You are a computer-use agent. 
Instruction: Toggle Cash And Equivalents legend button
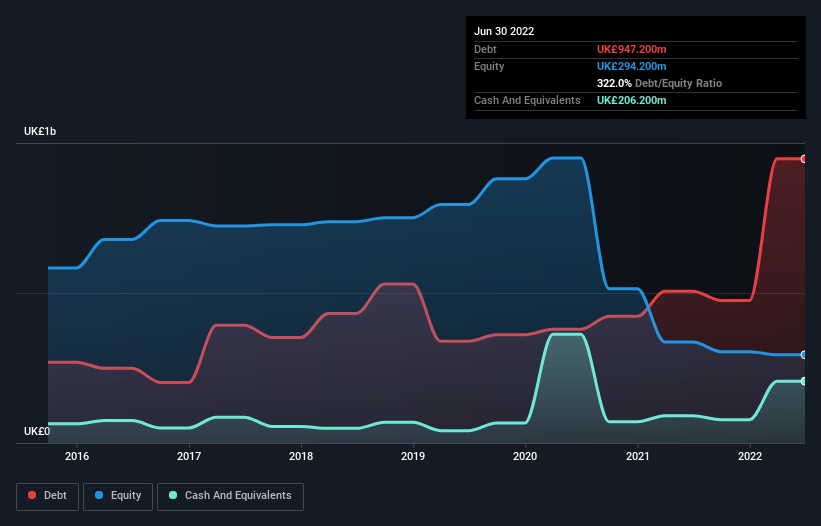pos(230,496)
